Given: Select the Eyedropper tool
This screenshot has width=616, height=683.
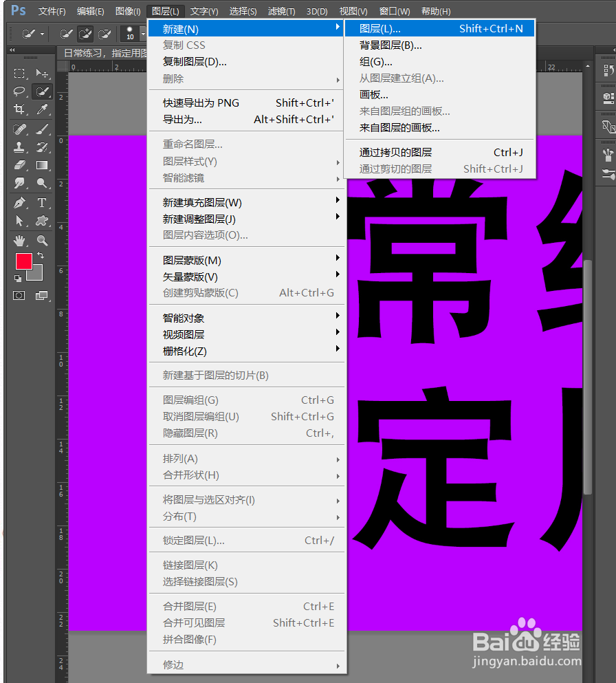Looking at the screenshot, I should pyautogui.click(x=42, y=109).
